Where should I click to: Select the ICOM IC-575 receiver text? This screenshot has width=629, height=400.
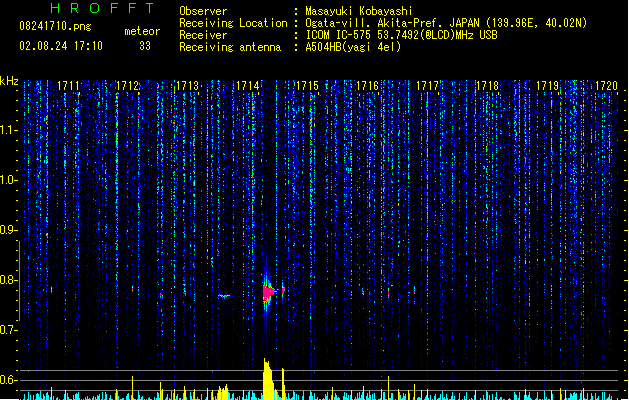click(401, 35)
